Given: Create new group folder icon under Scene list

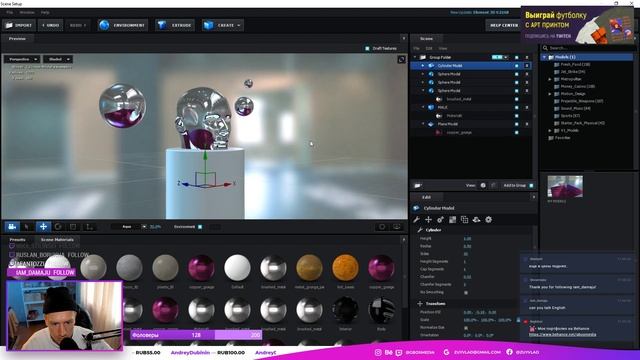Looking at the screenshot, I should (x=418, y=186).
